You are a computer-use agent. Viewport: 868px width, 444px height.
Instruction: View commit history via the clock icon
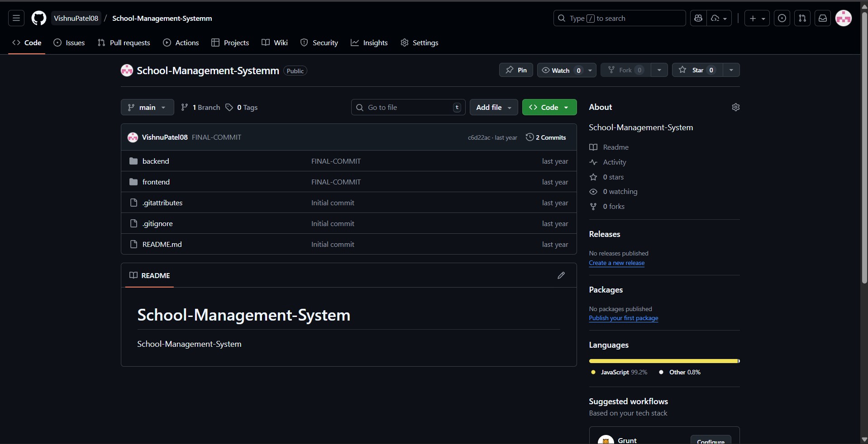529,137
